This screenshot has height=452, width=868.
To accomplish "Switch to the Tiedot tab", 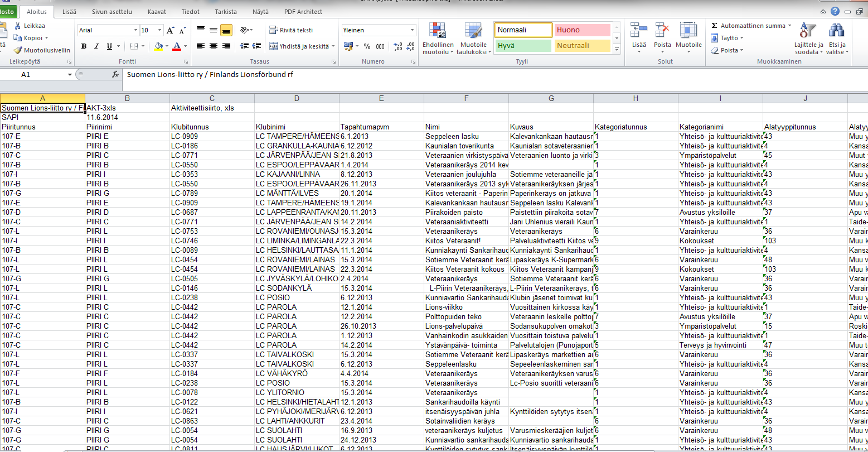I will click(x=191, y=12).
